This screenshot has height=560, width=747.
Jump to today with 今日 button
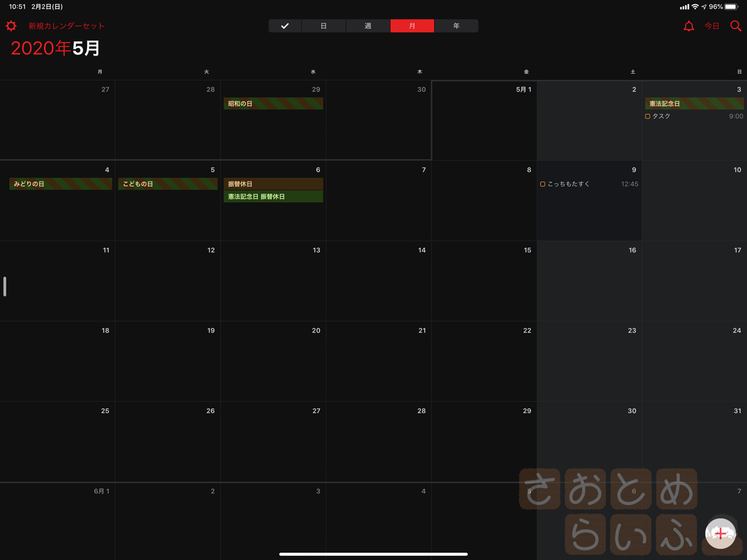coord(712,26)
